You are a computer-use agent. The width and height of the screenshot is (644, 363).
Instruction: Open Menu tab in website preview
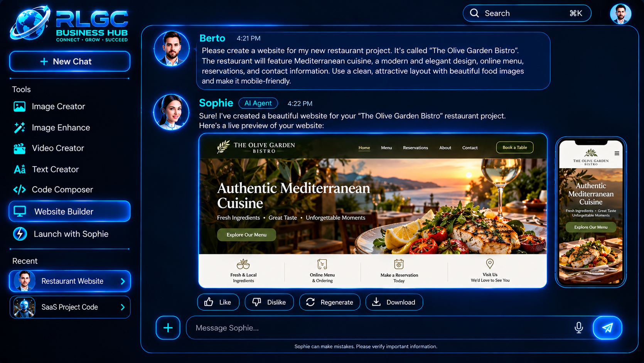[386, 148]
